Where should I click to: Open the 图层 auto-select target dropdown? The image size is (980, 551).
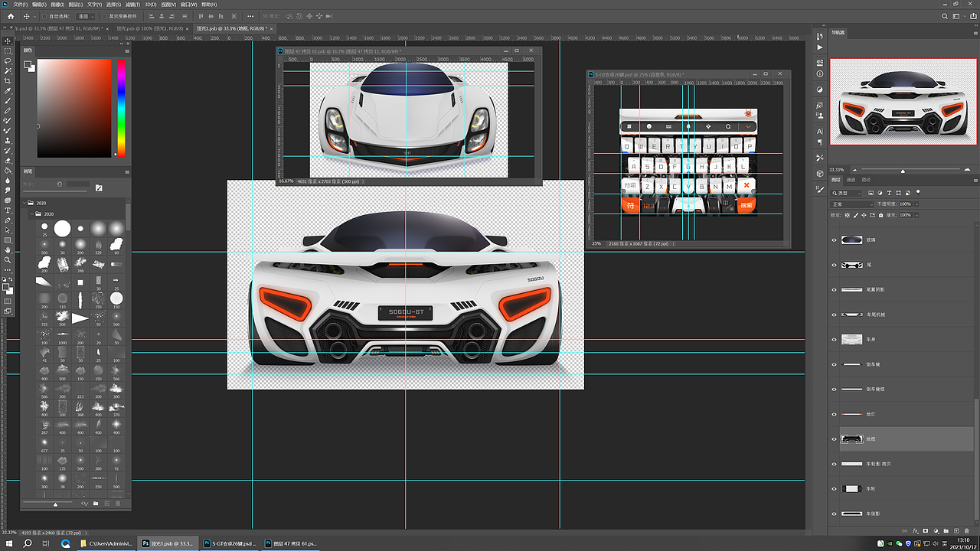click(x=84, y=16)
